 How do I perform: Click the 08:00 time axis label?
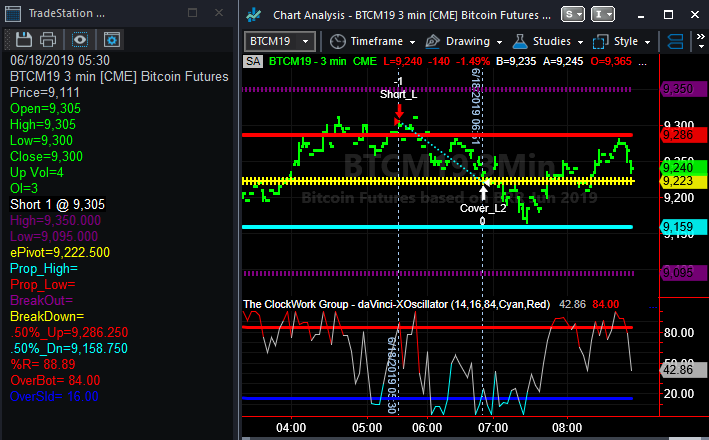pos(567,428)
